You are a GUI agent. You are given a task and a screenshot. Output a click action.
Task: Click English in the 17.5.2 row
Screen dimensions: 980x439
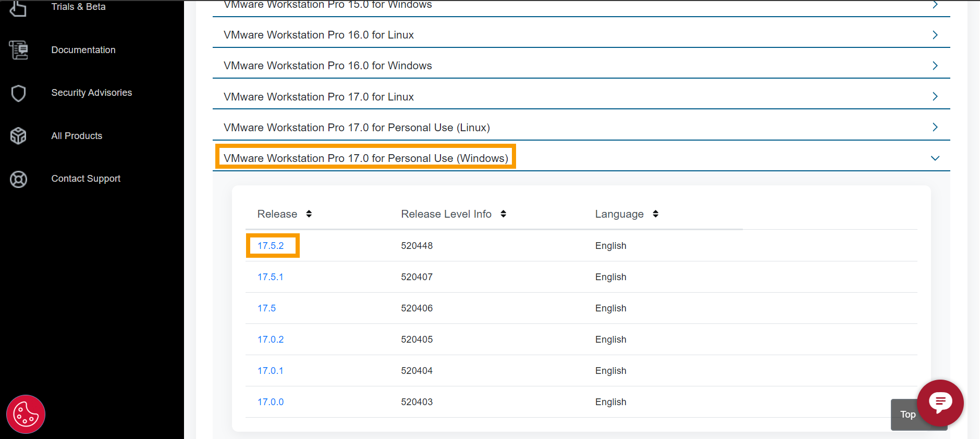click(611, 246)
